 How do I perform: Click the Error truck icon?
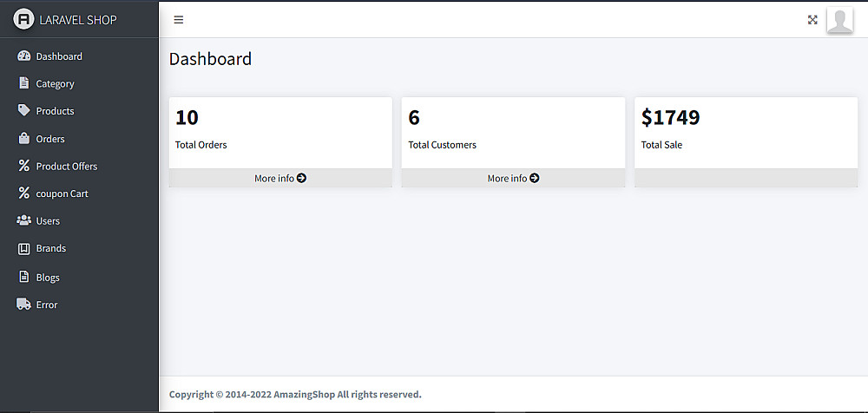click(24, 305)
